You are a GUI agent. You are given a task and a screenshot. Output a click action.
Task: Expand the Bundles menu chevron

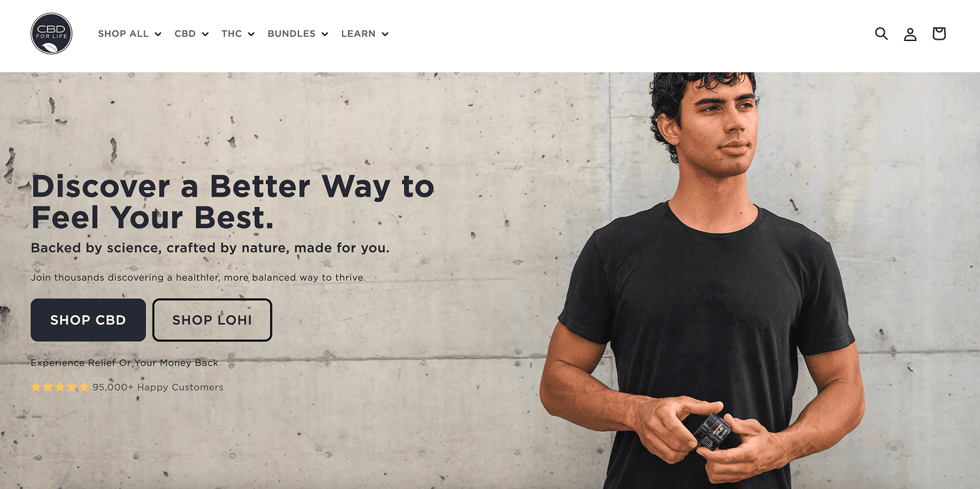click(x=324, y=35)
